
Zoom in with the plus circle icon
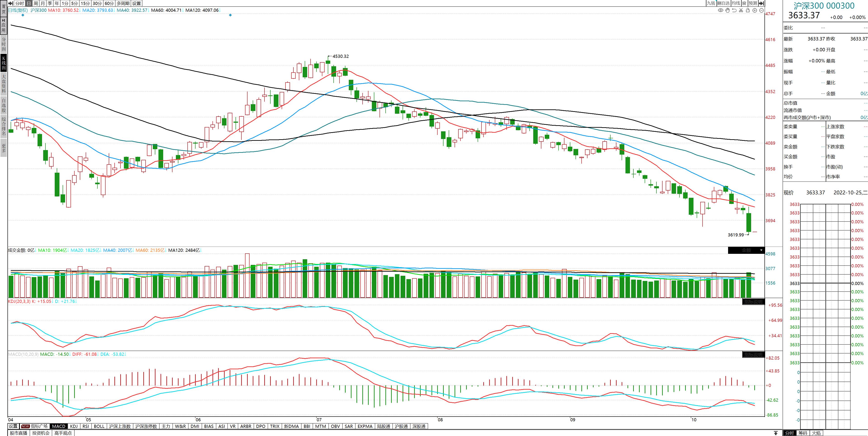pos(755,10)
